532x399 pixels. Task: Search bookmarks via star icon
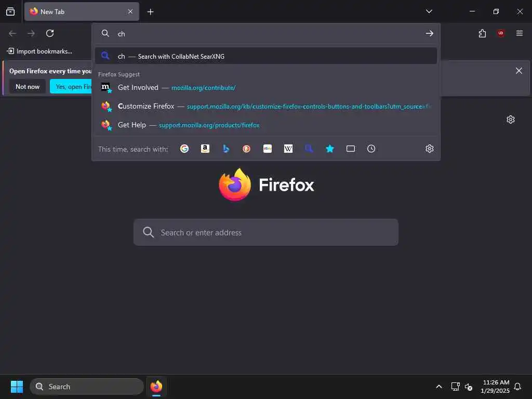[330, 149]
